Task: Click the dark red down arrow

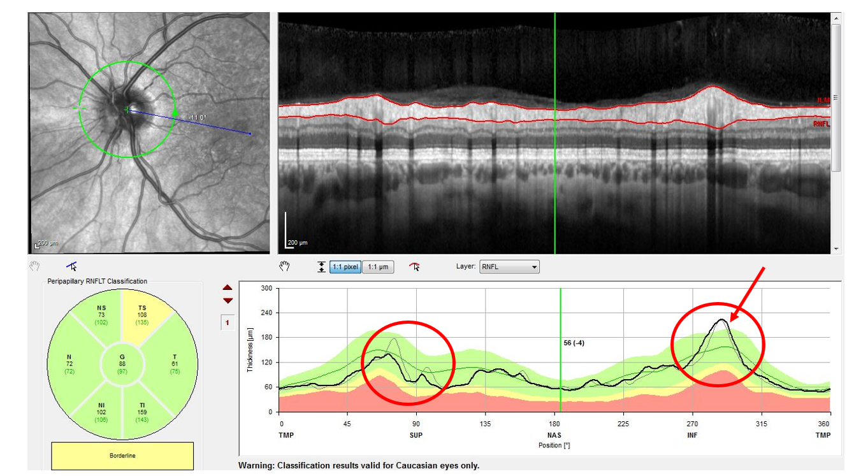Action: click(228, 301)
